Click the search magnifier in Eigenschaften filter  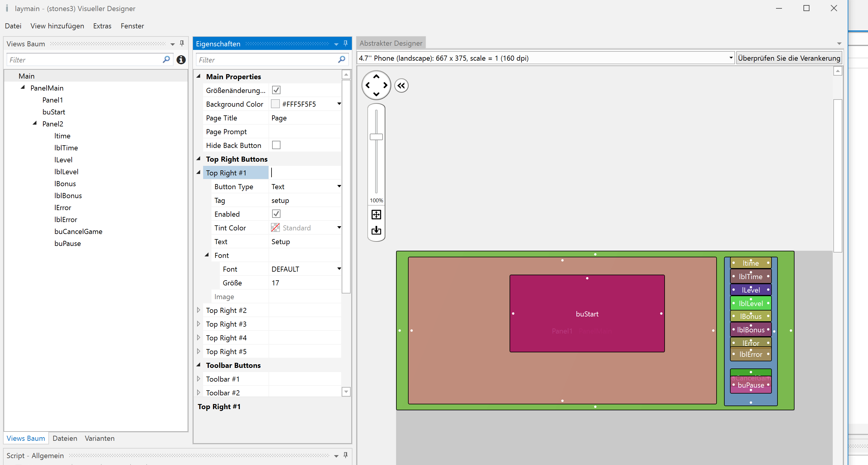click(341, 60)
